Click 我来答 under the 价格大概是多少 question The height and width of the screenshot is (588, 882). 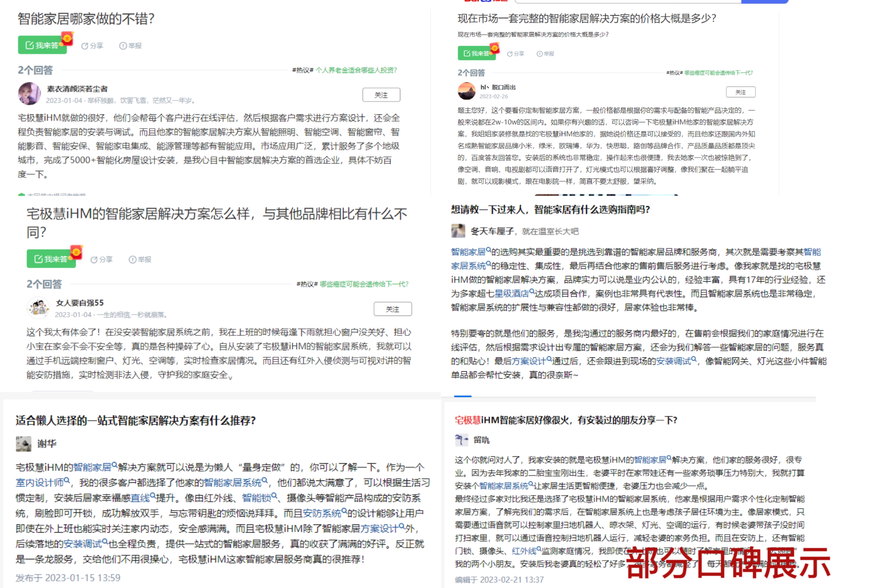pos(477,53)
